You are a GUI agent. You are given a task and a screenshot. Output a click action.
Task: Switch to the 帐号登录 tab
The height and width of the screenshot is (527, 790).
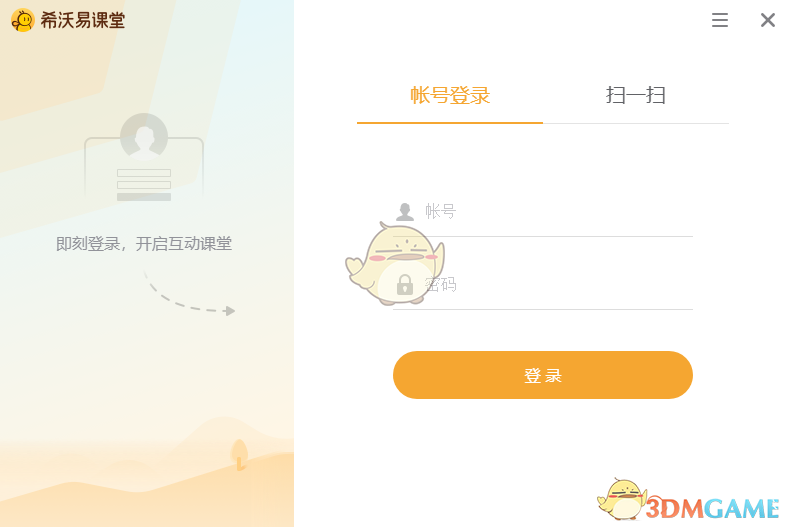click(x=450, y=95)
